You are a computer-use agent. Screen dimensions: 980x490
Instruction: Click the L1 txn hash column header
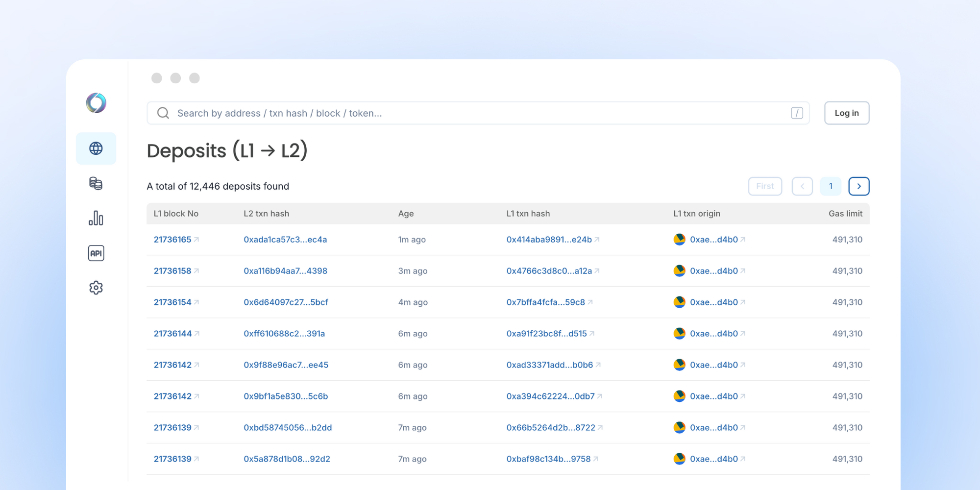(x=528, y=214)
